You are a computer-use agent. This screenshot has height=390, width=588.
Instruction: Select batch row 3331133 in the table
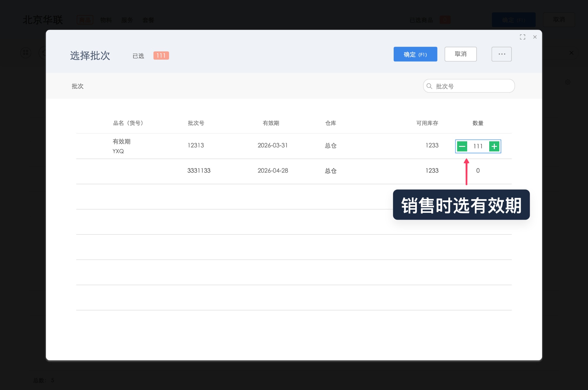(199, 171)
